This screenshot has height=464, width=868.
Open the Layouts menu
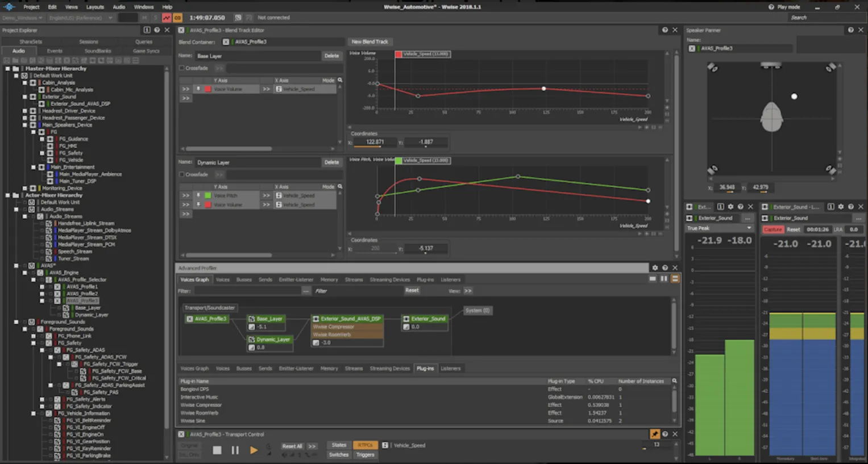[x=95, y=7]
